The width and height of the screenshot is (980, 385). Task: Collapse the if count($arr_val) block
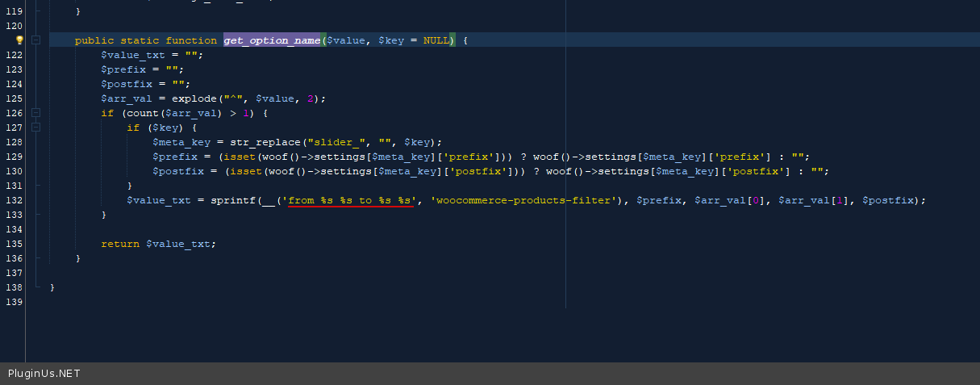pos(36,113)
